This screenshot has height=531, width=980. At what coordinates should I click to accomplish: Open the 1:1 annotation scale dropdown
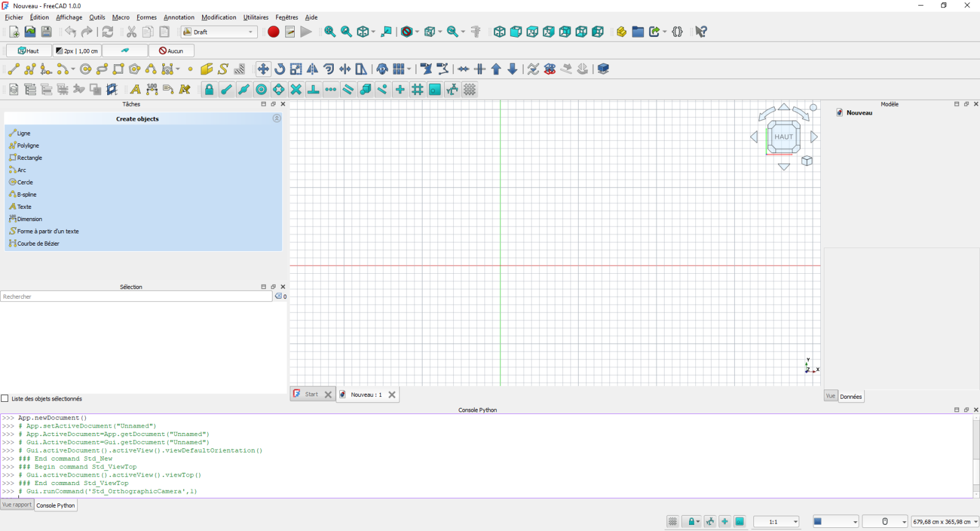click(776, 522)
